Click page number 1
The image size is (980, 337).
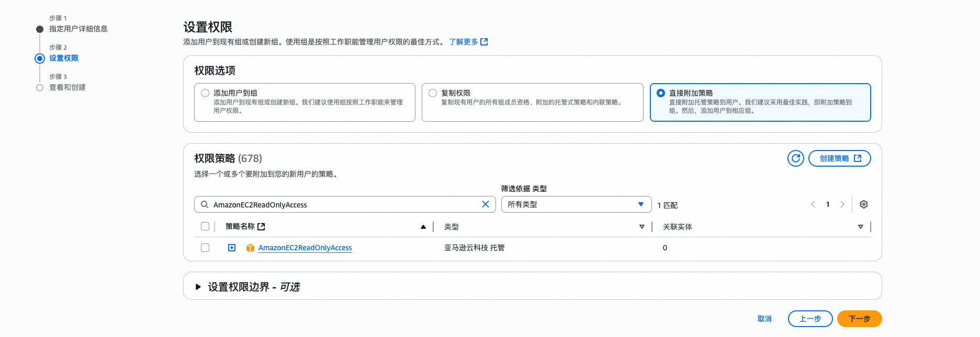[x=828, y=204]
